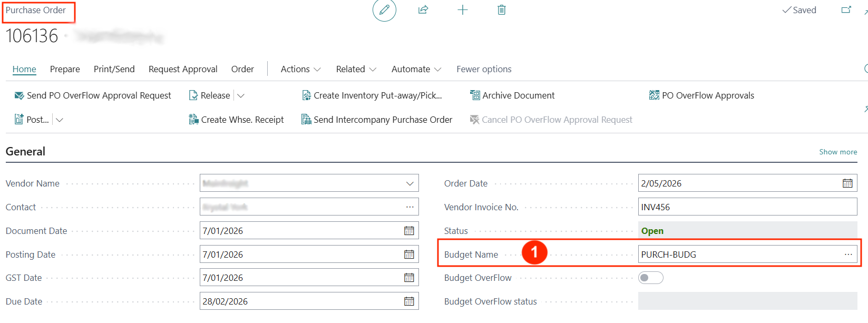Toggle the Budget OverFlow switch

(x=650, y=278)
